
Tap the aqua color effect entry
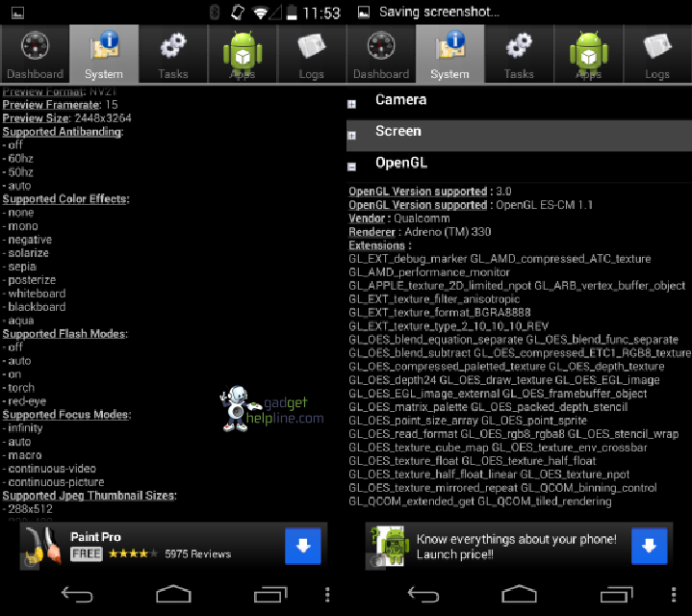(18, 321)
